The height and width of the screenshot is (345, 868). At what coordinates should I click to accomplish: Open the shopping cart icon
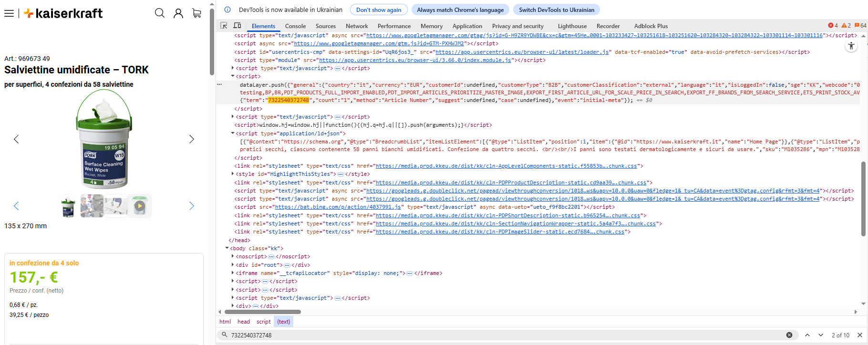[x=196, y=13]
